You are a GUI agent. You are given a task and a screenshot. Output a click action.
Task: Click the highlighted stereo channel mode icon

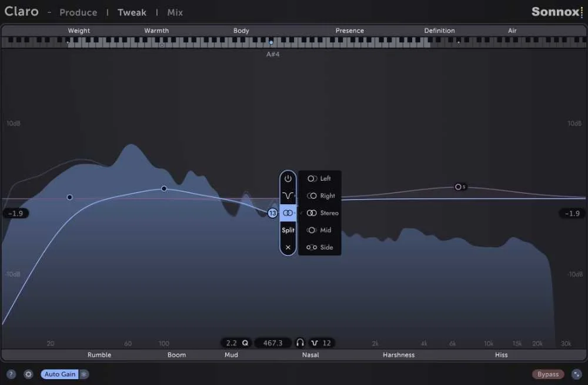click(x=288, y=213)
